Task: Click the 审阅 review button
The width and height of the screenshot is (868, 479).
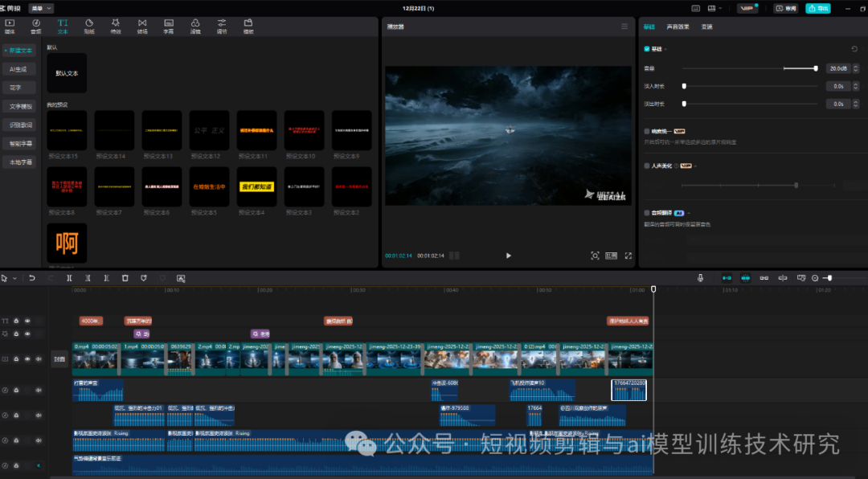Action: pyautogui.click(x=786, y=8)
